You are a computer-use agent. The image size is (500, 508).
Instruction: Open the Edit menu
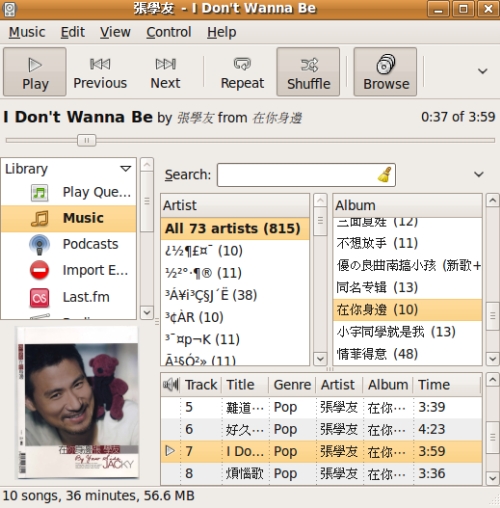coord(72,32)
